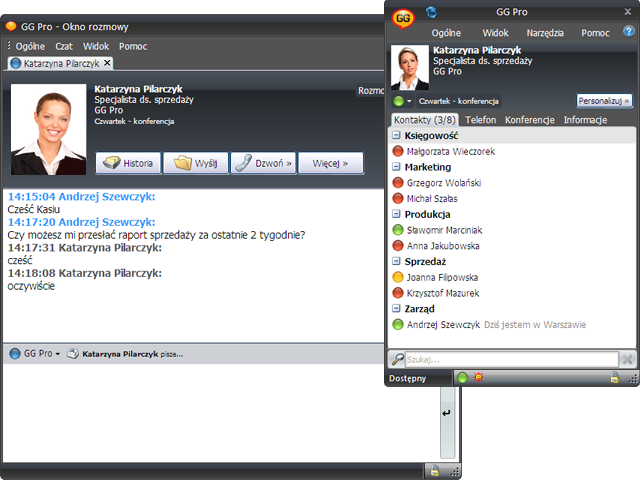Open Widok menu in contact list window
The image size is (640, 480).
pos(496,33)
